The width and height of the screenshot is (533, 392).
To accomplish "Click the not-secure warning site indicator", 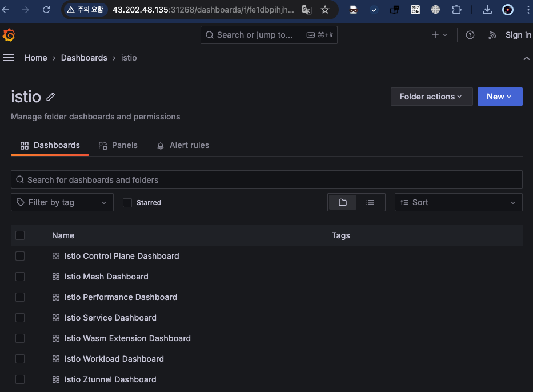I will (85, 10).
